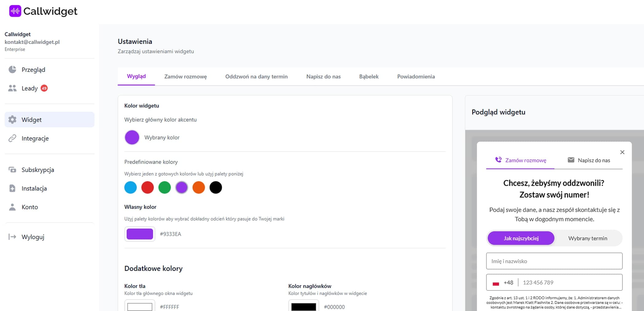
Task: Open Integracje link icon
Action: pos(12,138)
